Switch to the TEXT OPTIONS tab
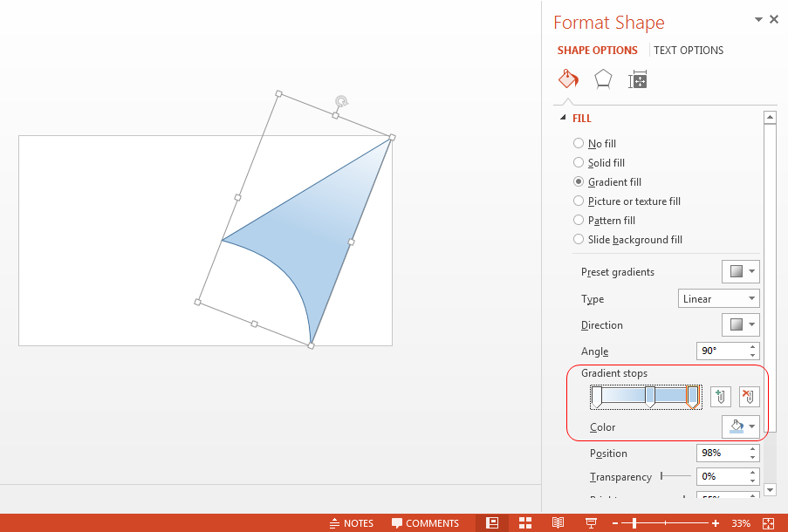This screenshot has width=788, height=532. click(x=689, y=51)
